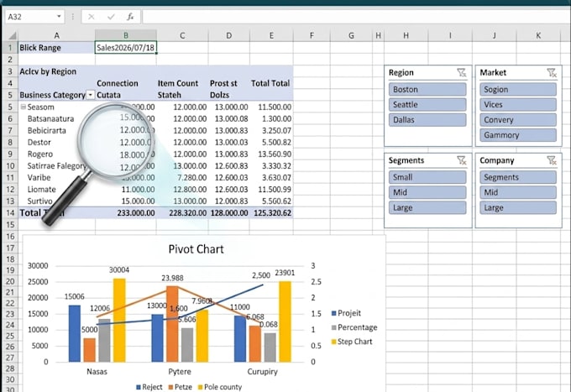Select row 15 header
Screen dimensions: 571x392
pos(10,225)
